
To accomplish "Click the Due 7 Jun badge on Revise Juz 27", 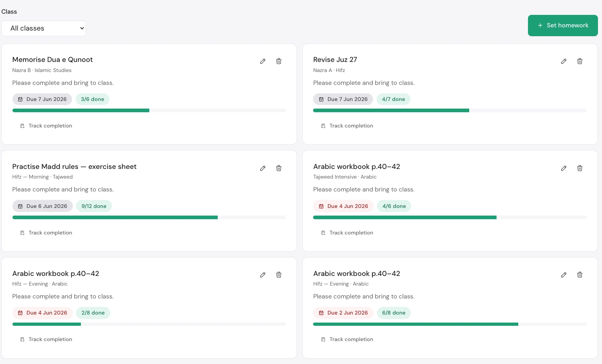I will pyautogui.click(x=343, y=99).
